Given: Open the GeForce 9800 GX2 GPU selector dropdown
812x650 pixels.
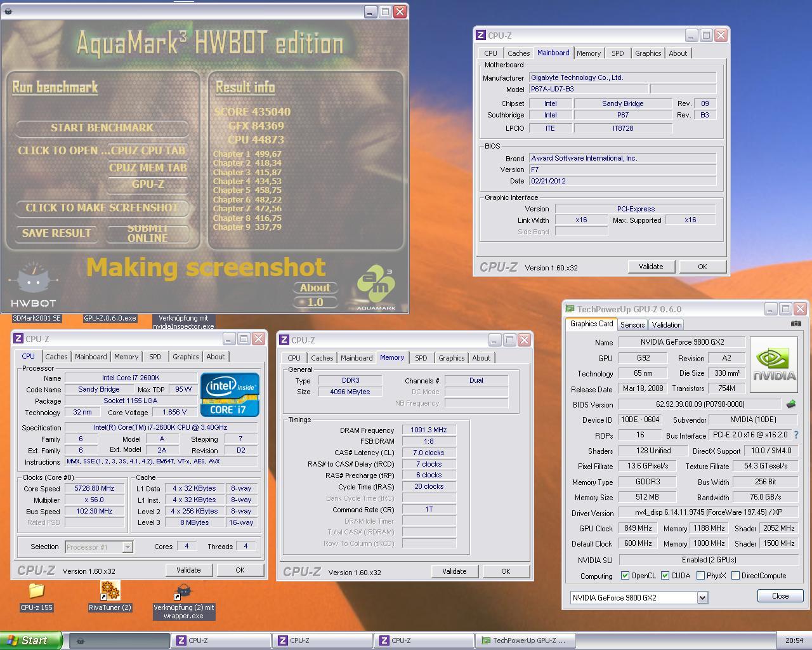Looking at the screenshot, I should [x=702, y=597].
